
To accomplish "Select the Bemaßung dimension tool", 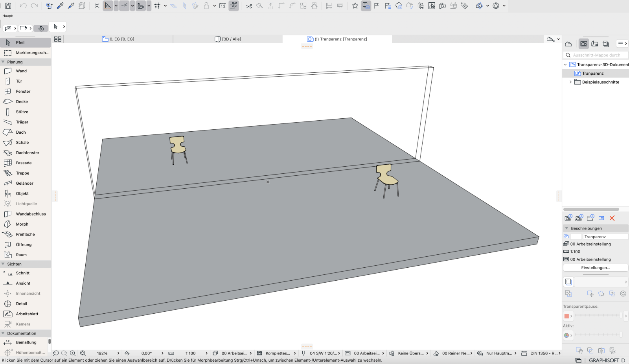I will [26, 342].
